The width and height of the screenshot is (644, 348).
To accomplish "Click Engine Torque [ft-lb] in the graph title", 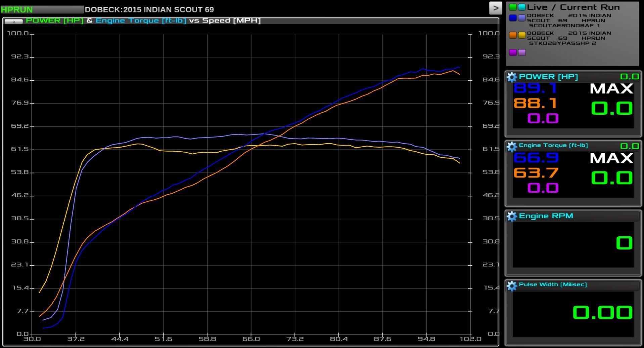I will click(141, 21).
